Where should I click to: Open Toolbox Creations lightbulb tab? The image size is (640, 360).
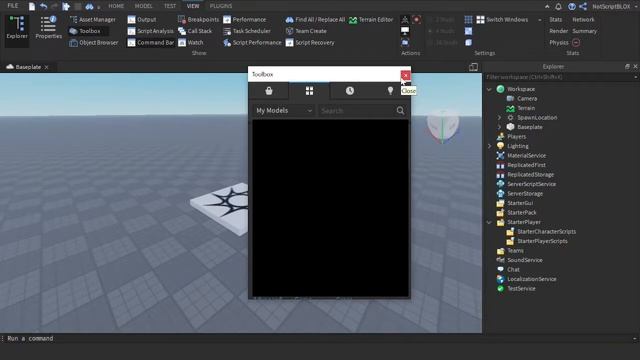[x=390, y=91]
